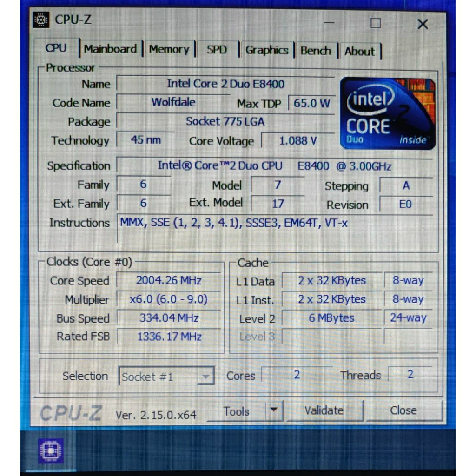Image resolution: width=476 pixels, height=476 pixels.
Task: Click the rated FSB value '1336.17 MHz'
Action: [x=169, y=337]
